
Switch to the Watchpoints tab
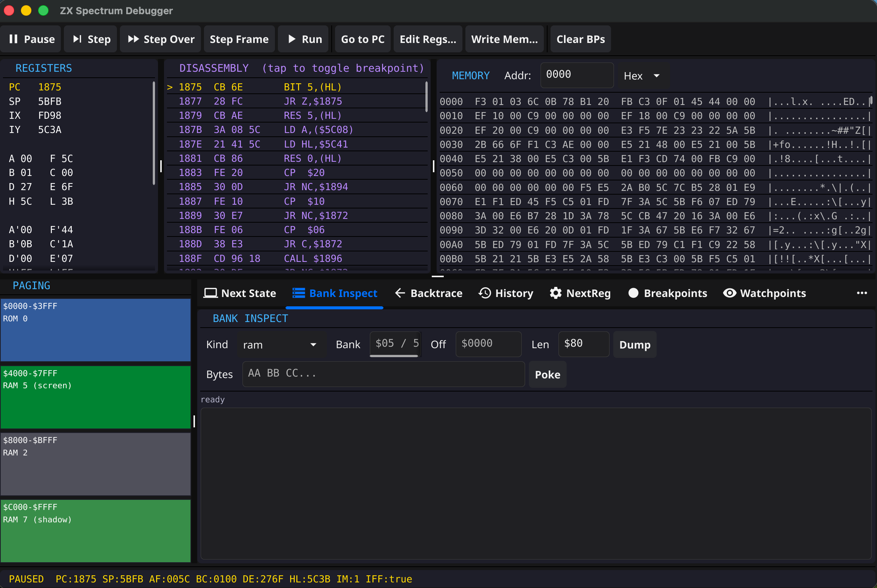[765, 293]
